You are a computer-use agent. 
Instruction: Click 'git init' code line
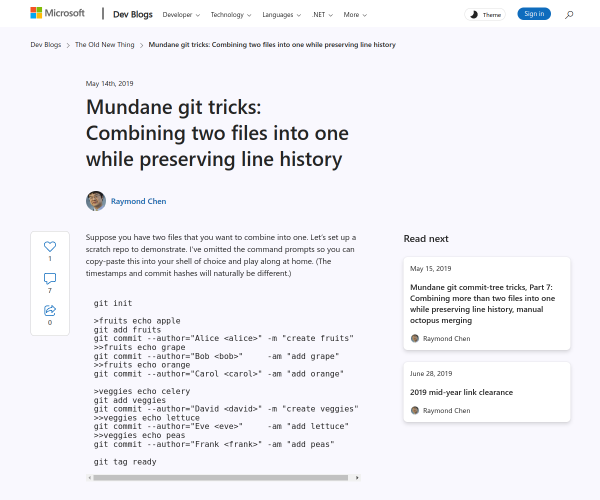[113, 303]
